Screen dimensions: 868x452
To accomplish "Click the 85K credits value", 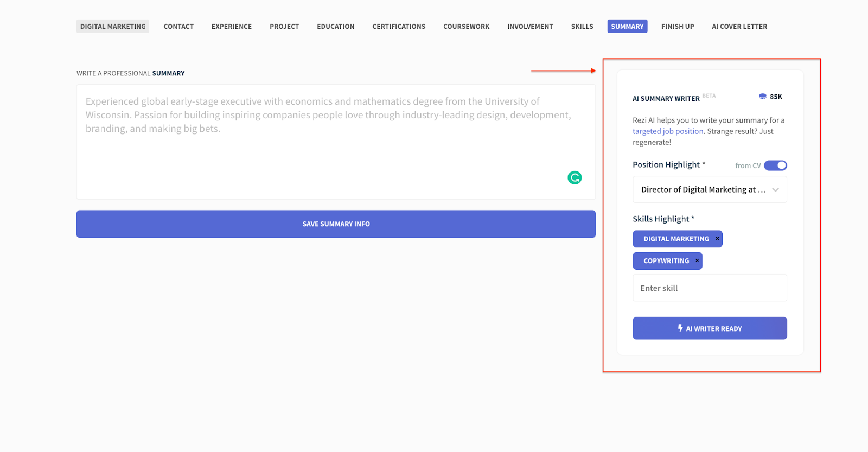I will tap(776, 97).
